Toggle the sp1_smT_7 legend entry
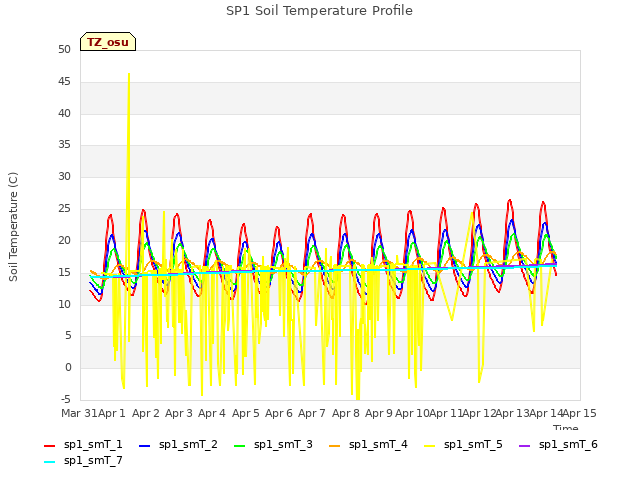Viewport: 640px width, 480px height. [x=83, y=460]
